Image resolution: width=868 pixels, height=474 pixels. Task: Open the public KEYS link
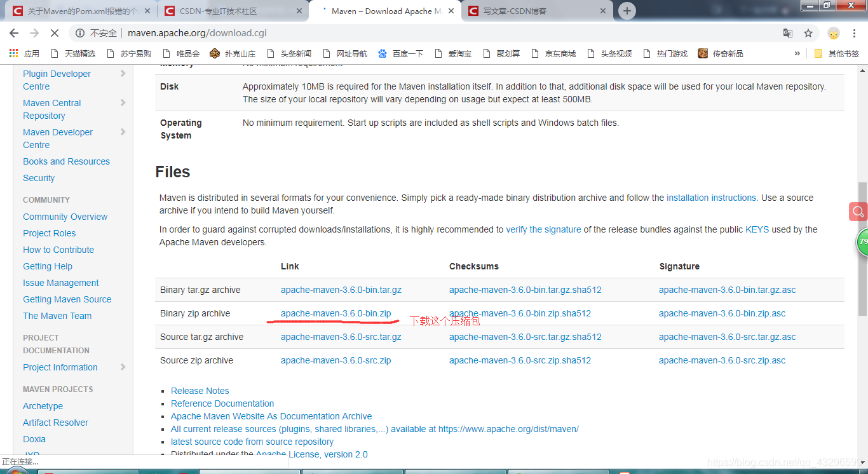tap(757, 229)
